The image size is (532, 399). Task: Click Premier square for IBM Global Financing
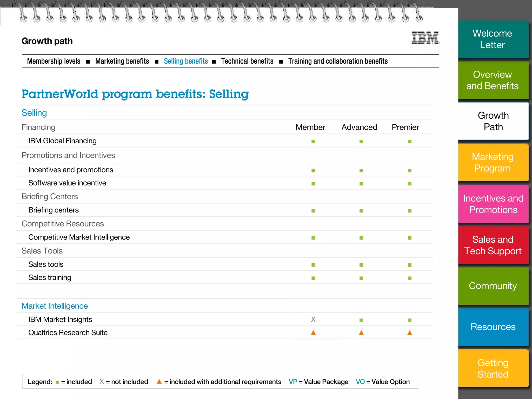point(410,142)
